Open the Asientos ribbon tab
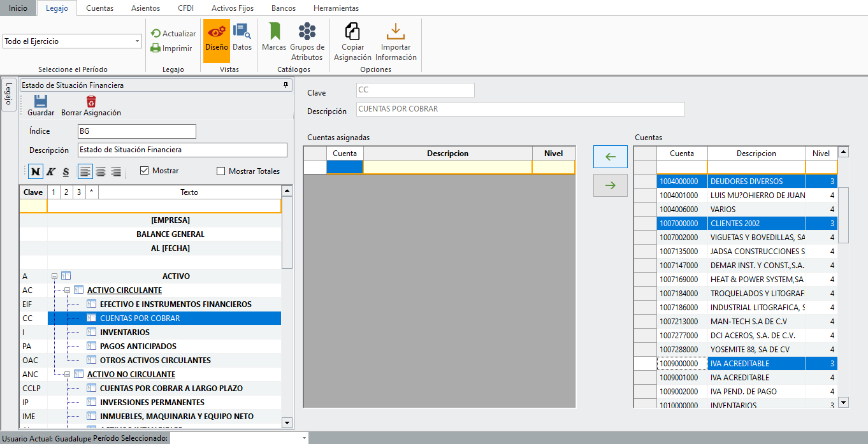Screen dimensions: 868x444 pos(145,8)
